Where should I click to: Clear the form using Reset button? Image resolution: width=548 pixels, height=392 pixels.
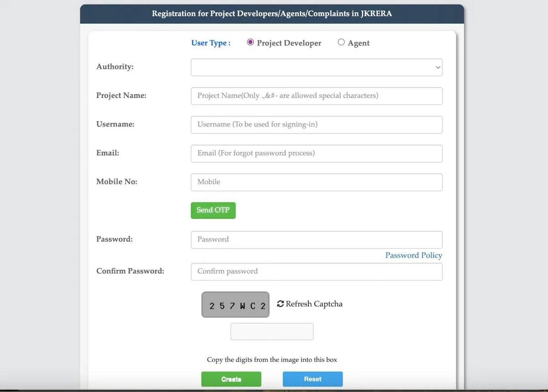click(313, 379)
